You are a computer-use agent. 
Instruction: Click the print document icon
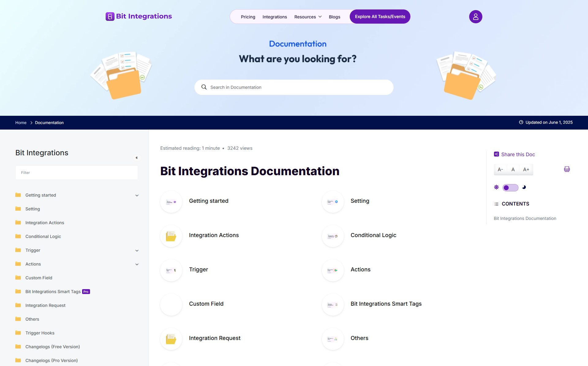coord(567,169)
